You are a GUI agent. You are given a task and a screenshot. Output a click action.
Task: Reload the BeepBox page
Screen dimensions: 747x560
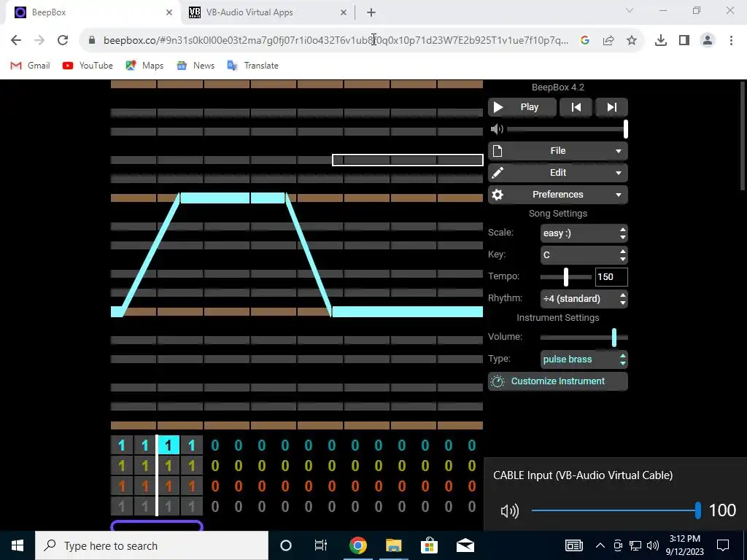(63, 41)
